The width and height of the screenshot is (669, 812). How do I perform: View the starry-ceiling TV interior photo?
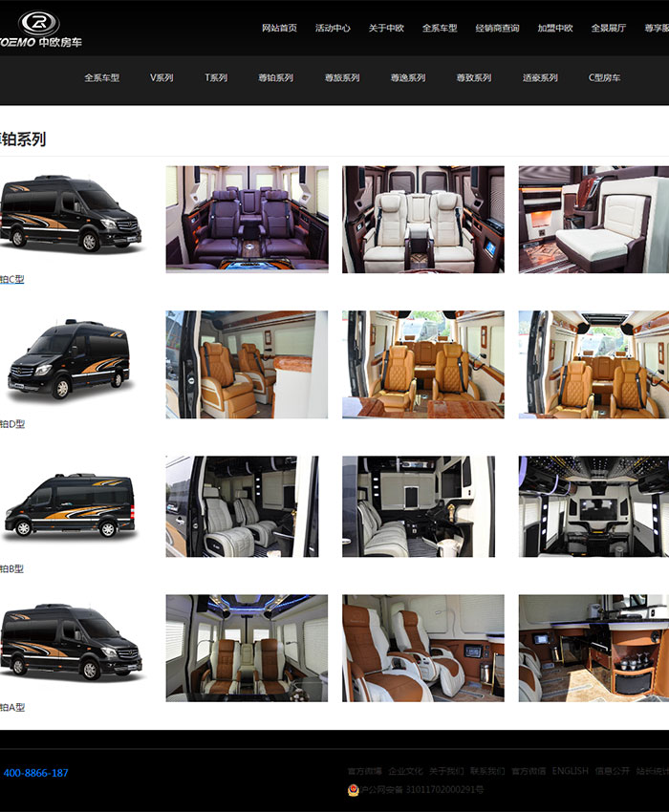click(x=593, y=506)
